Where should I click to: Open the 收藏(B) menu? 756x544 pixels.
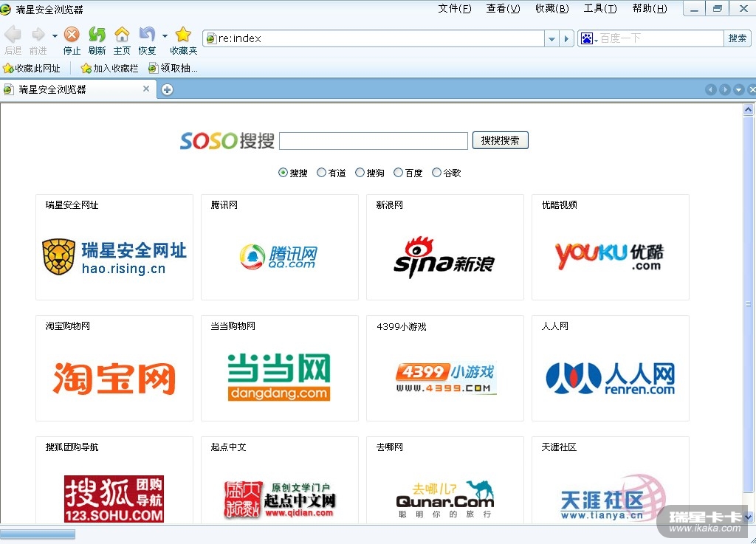coord(552,8)
